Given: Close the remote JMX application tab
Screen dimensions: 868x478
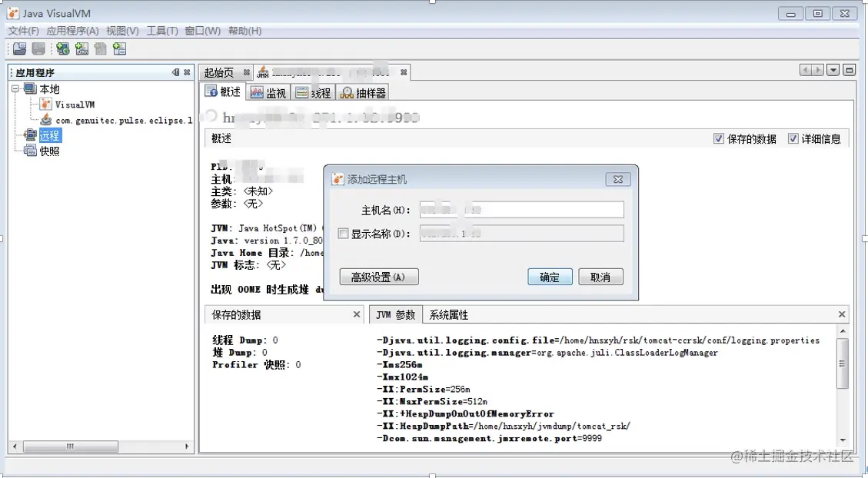Looking at the screenshot, I should pos(404,72).
